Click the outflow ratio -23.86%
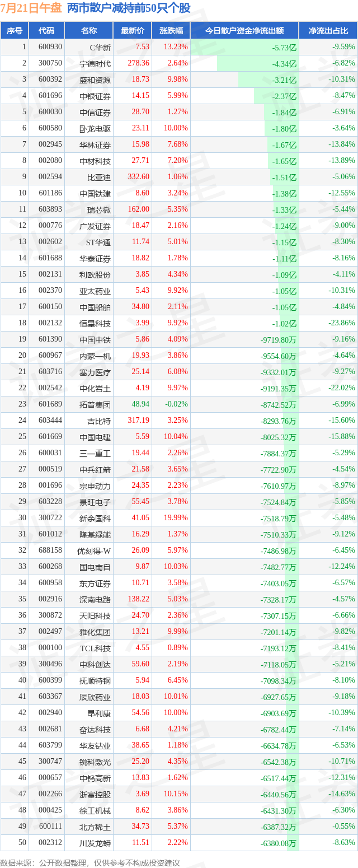This screenshot has width=358, height=868. pyautogui.click(x=341, y=323)
